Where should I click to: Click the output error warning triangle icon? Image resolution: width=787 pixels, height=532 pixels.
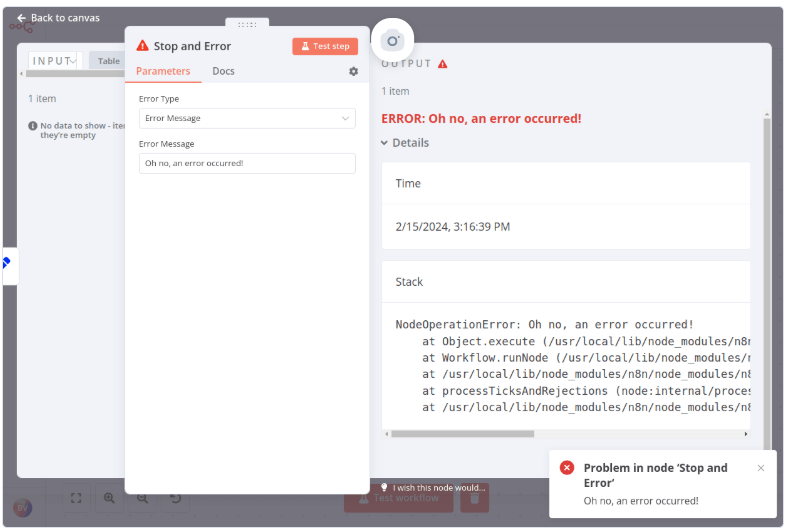coord(443,64)
